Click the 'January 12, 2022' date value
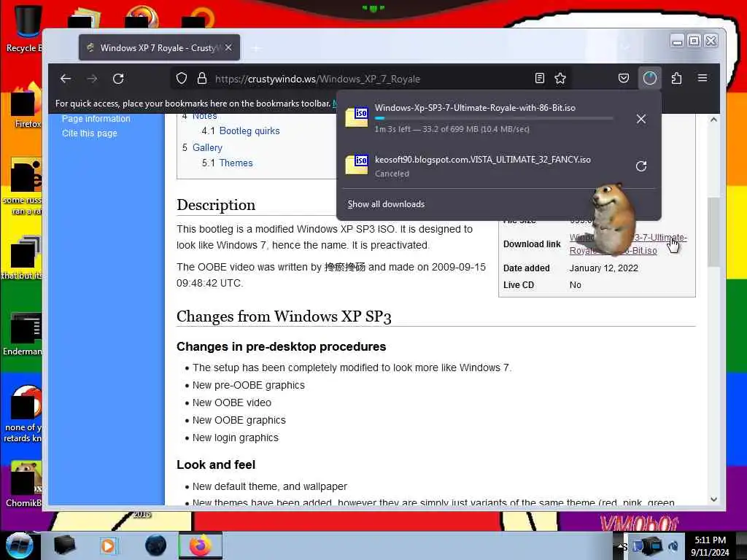The image size is (747, 560). [x=603, y=268]
